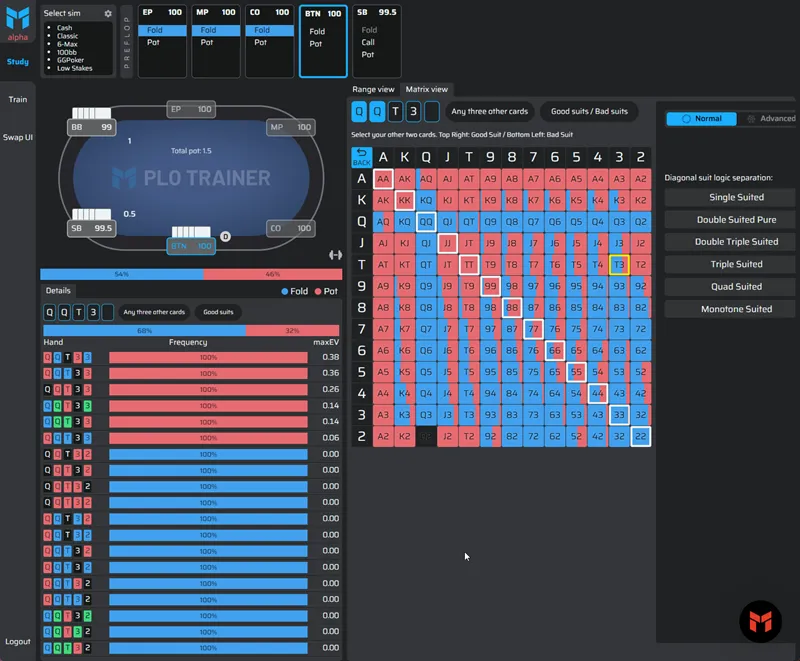
Task: Choose Pot in the EP action card
Action: (162, 42)
